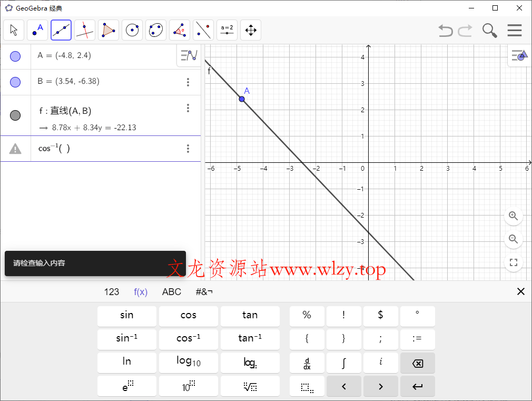The width and height of the screenshot is (532, 401).
Task: Select the Slider tool labeled a=2
Action: pos(226,30)
